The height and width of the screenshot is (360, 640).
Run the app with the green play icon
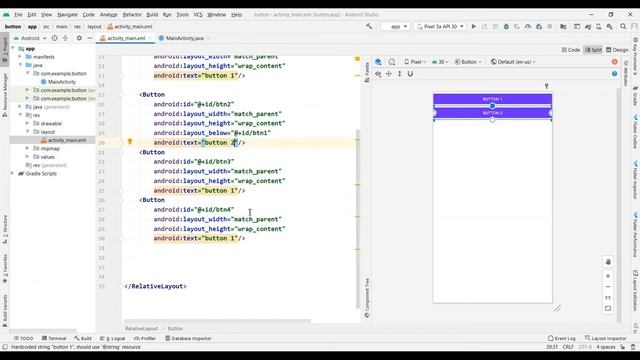[473, 27]
